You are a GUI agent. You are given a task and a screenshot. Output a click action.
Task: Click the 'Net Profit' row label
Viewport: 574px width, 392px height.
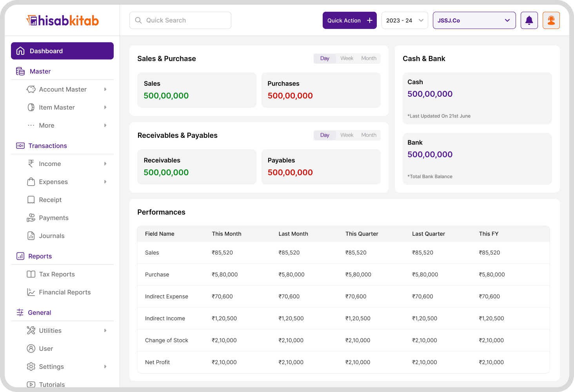[158, 362]
